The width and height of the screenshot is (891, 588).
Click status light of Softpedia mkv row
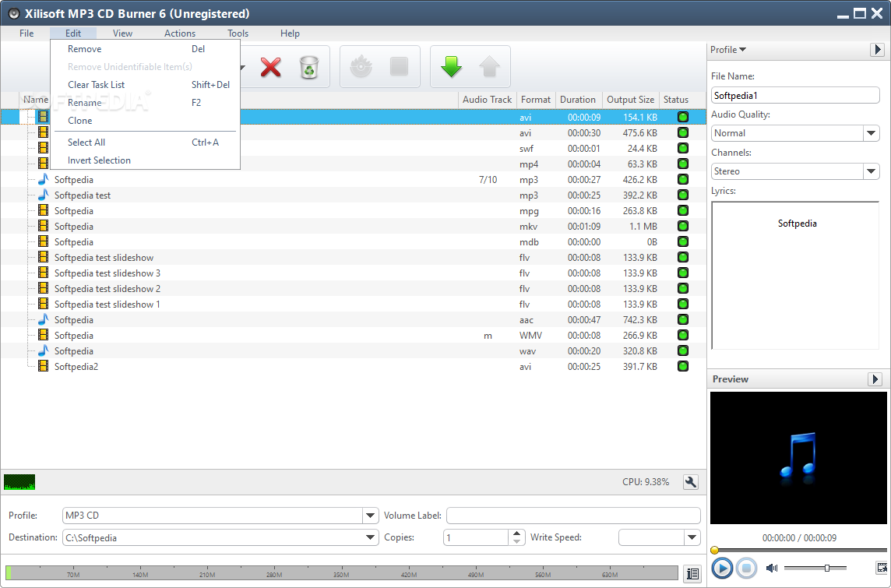(683, 226)
